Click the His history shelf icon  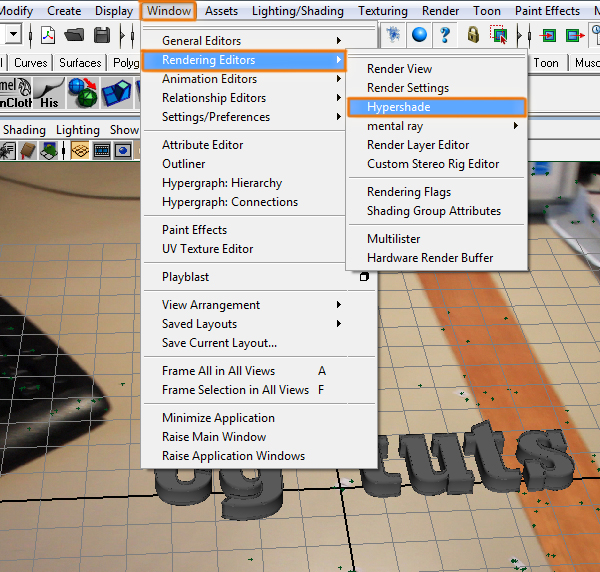pyautogui.click(x=49, y=93)
